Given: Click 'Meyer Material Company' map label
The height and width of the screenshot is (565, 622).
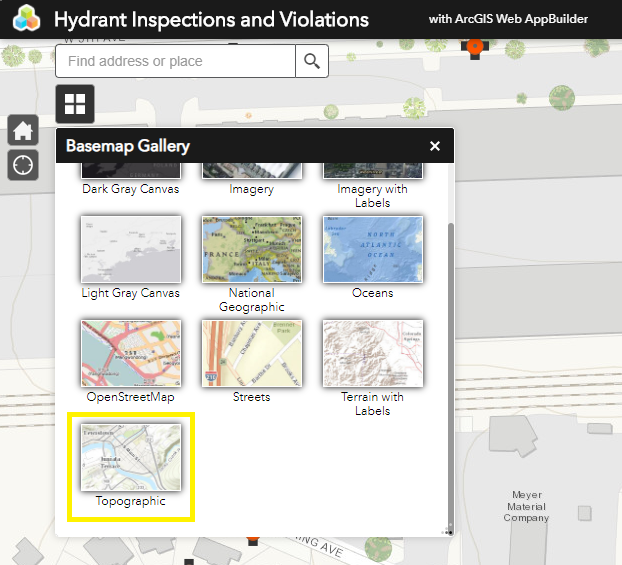Looking at the screenshot, I should tap(526, 506).
